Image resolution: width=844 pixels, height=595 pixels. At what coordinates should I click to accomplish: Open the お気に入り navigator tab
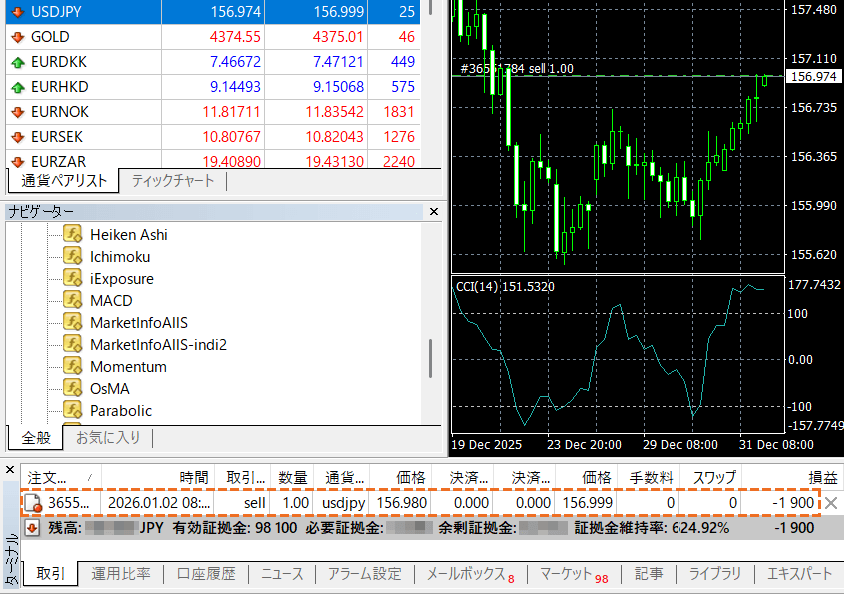pyautogui.click(x=108, y=438)
